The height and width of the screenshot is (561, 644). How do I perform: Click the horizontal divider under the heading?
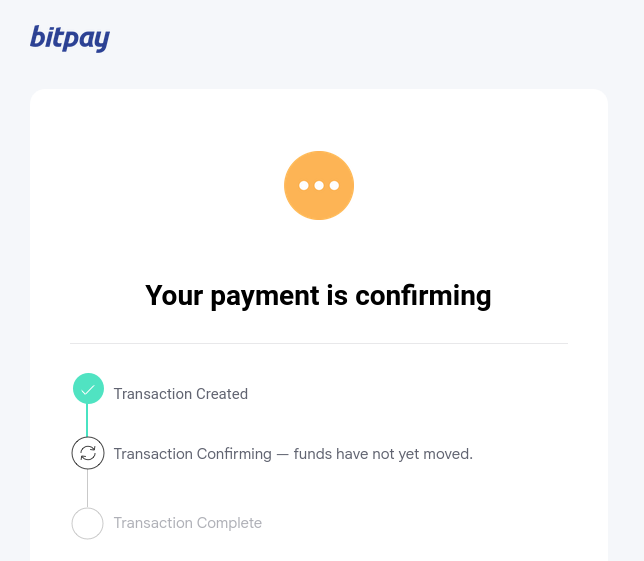click(319, 343)
